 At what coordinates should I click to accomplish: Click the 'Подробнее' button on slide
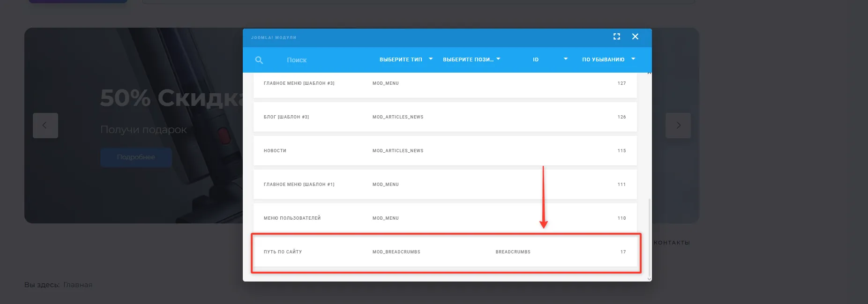point(136,157)
